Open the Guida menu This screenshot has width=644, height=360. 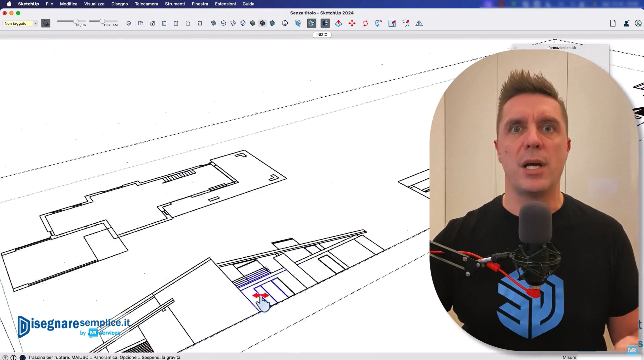[x=248, y=4]
